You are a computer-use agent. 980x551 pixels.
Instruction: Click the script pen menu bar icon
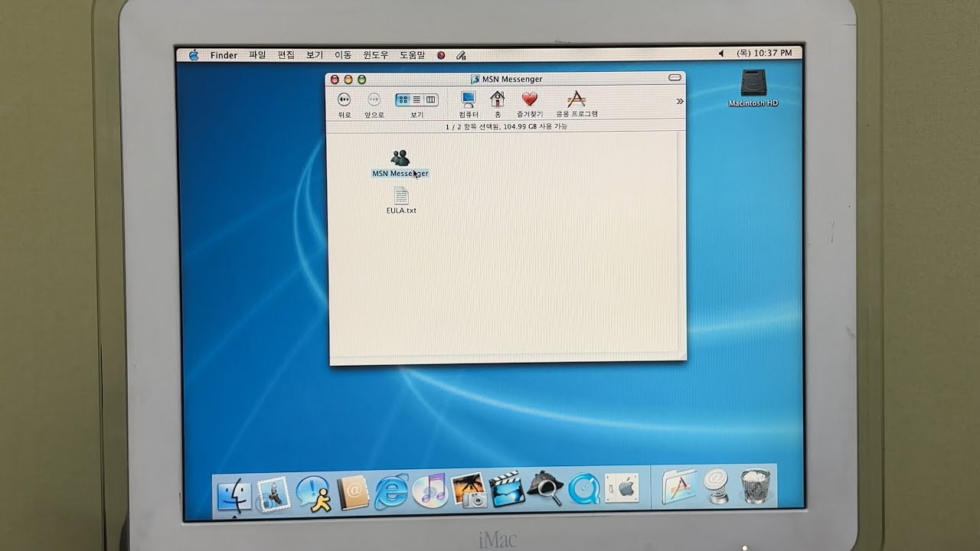click(x=461, y=55)
